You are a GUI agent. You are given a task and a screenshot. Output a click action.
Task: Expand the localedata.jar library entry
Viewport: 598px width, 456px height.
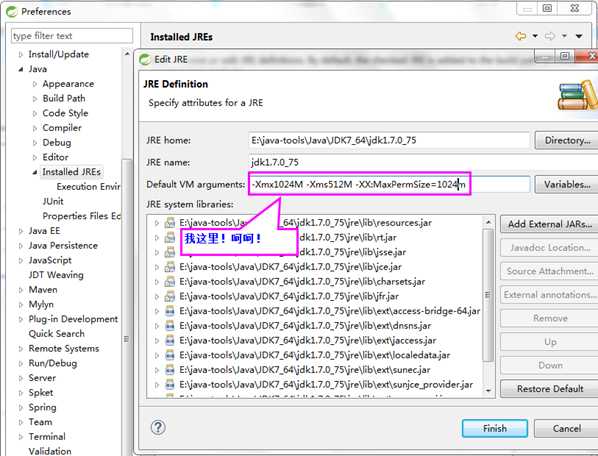156,355
